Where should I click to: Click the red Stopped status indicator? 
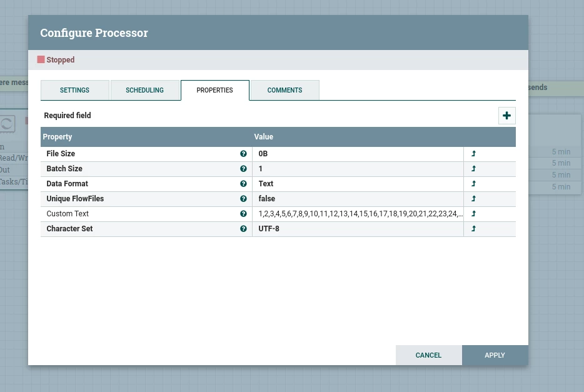pos(41,59)
